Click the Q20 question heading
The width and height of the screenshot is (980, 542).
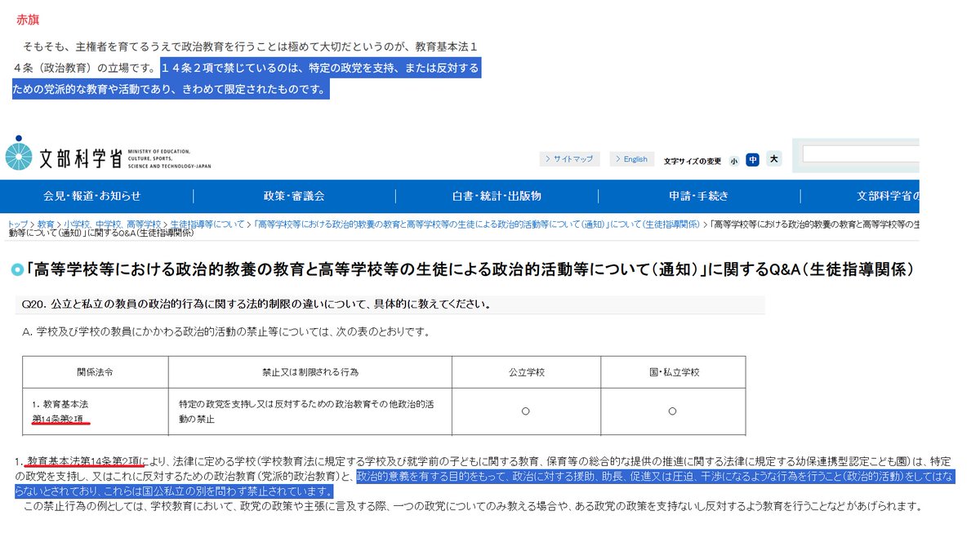point(256,305)
